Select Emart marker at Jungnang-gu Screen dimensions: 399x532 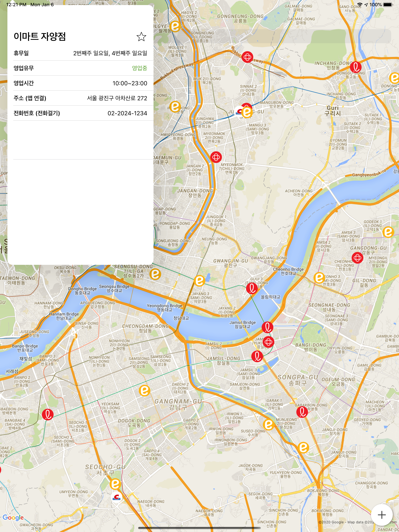click(247, 112)
